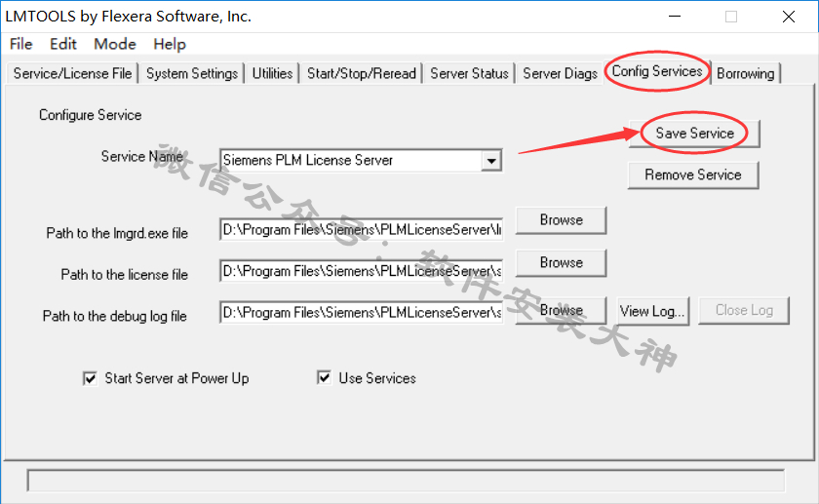The image size is (819, 504).
Task: Maximize the LMTOOLS window
Action: (731, 17)
